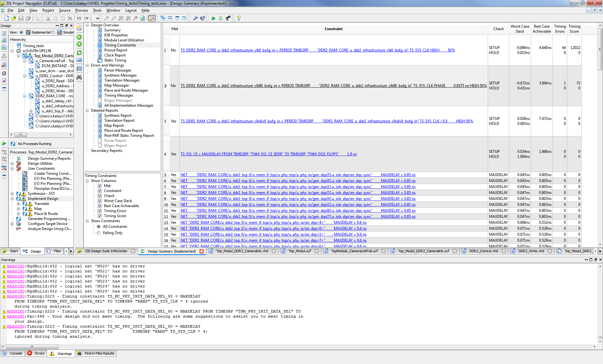
Task: Click the checkmark process icon in process strip
Action: pos(4,168)
